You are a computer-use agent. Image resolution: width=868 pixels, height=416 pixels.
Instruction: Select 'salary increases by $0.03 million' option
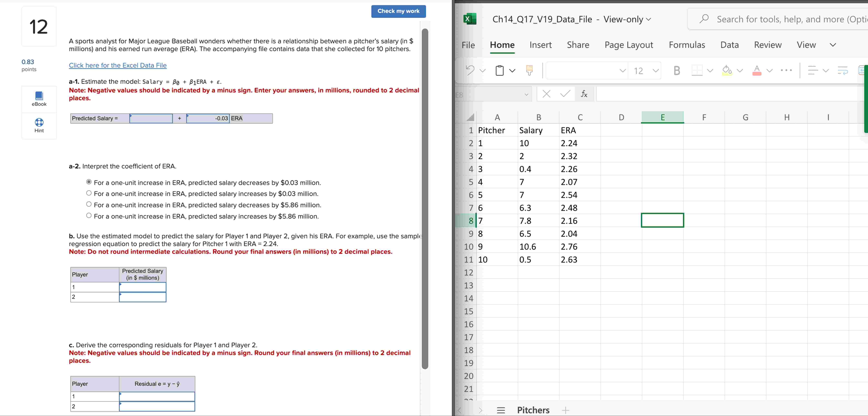(x=89, y=193)
